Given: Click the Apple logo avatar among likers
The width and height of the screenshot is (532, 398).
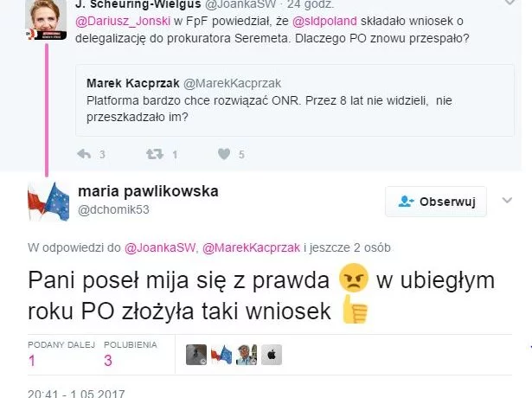Looking at the screenshot, I should coord(272,355).
